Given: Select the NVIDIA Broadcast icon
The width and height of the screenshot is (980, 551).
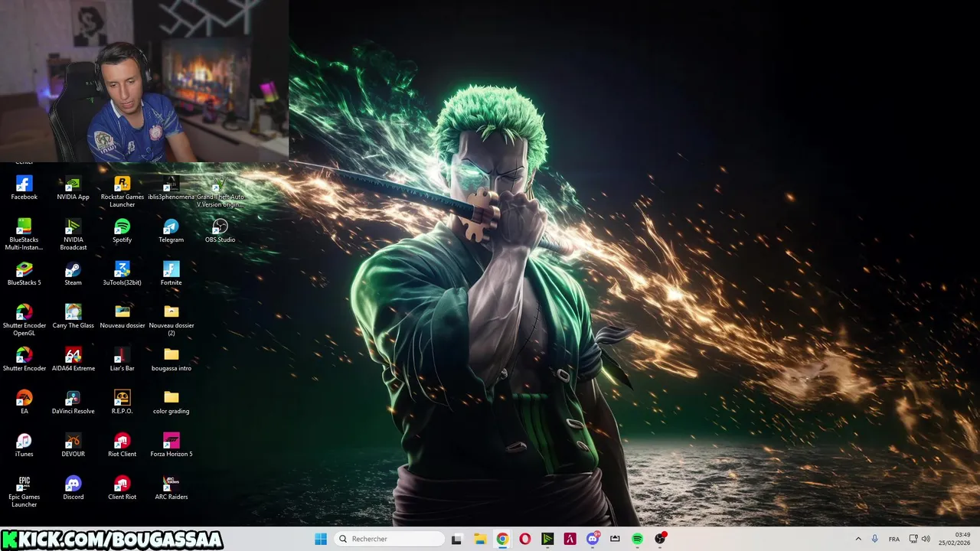Looking at the screenshot, I should coord(73,234).
